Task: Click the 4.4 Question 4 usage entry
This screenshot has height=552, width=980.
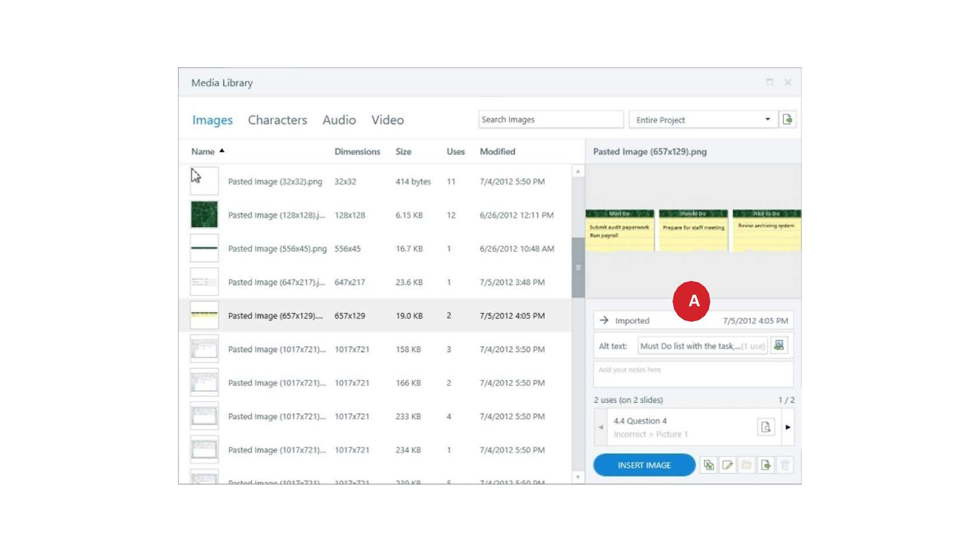Action: point(694,427)
